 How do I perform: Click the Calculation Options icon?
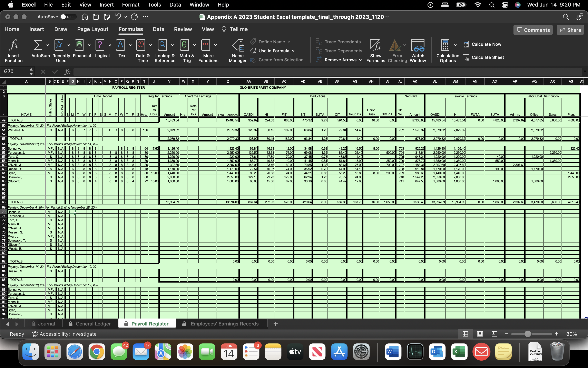coord(445,45)
